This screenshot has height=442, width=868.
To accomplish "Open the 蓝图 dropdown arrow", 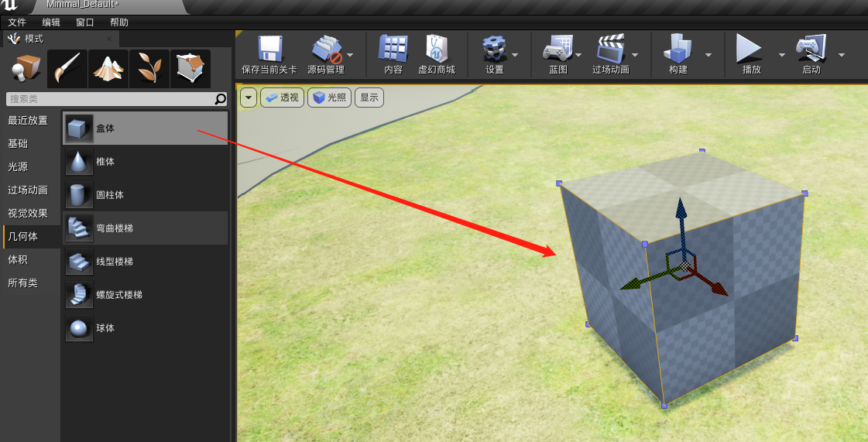I will (578, 55).
